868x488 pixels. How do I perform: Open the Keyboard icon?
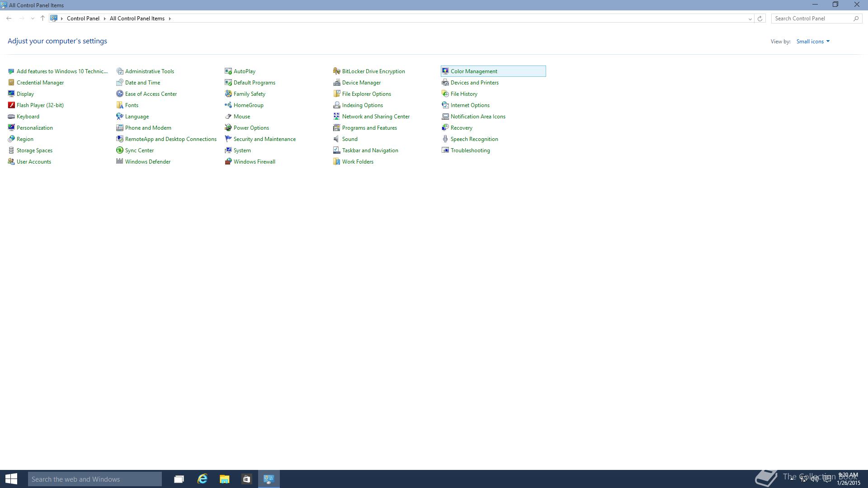(11, 116)
